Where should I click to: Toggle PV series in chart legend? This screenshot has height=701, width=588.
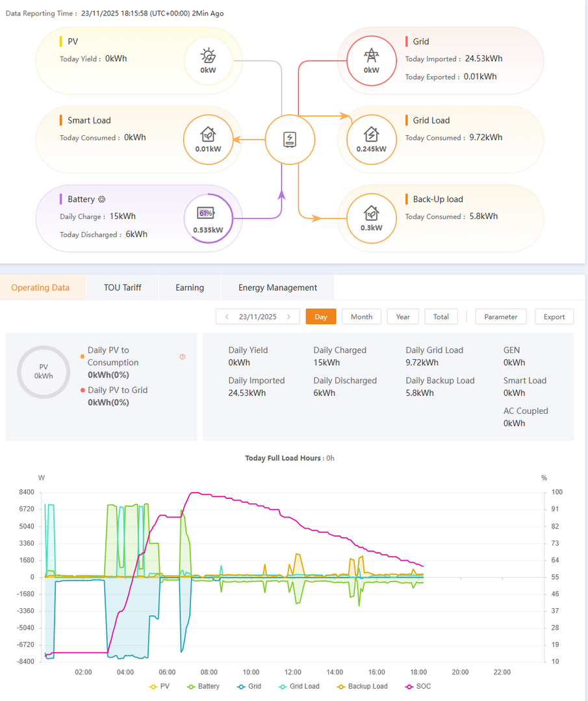159,686
